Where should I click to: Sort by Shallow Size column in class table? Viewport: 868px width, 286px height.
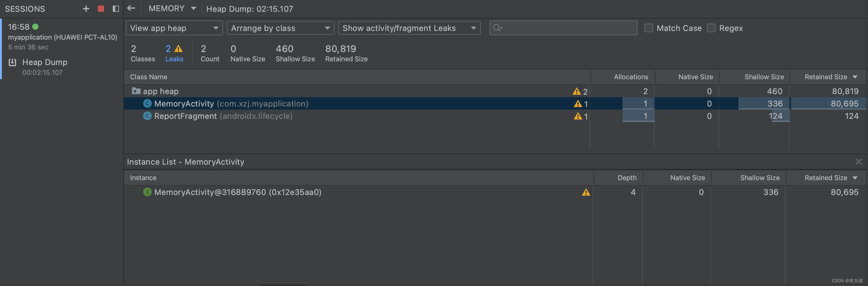pos(764,77)
